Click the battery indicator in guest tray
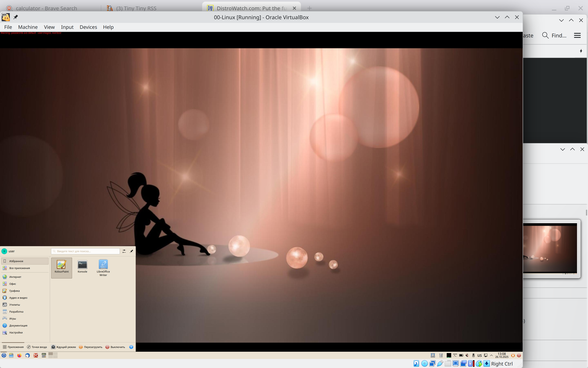588x368 pixels. tap(461, 355)
